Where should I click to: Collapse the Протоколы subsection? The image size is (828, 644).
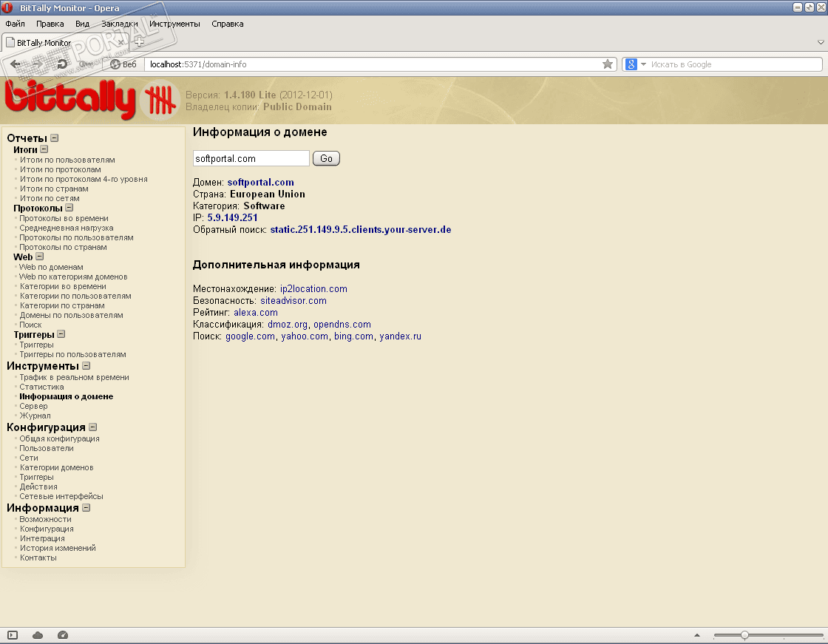pyautogui.click(x=69, y=208)
